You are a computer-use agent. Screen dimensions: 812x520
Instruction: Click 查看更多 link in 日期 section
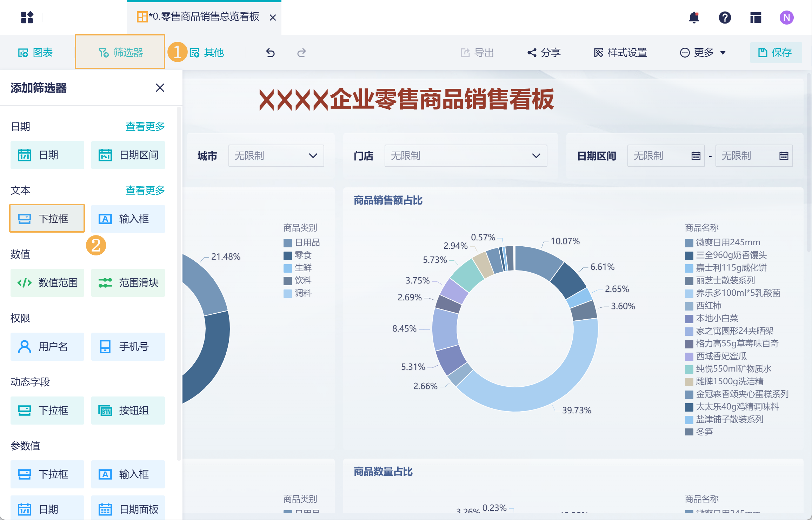point(145,126)
